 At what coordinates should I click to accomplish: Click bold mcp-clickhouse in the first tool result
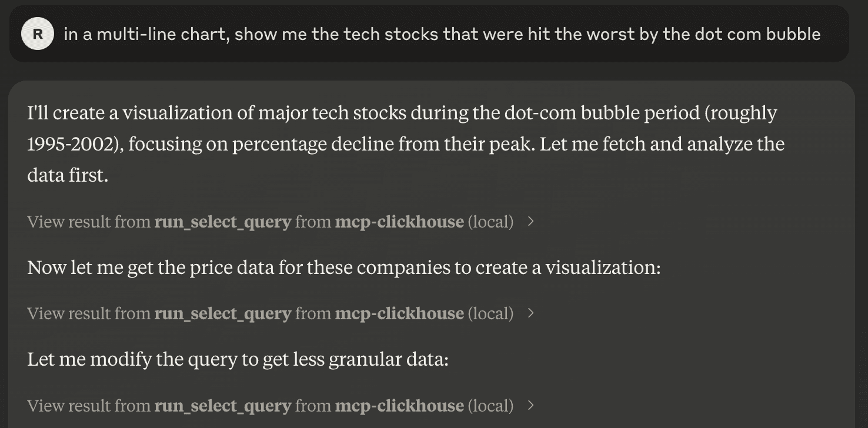point(399,222)
